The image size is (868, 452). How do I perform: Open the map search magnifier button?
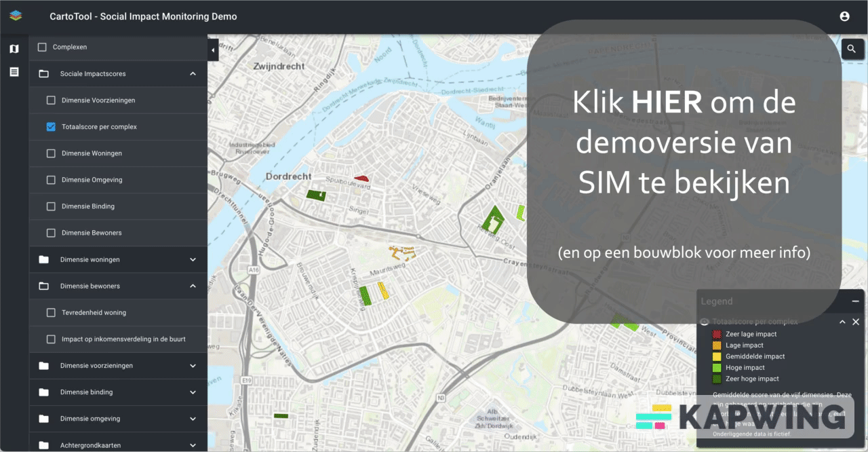(852, 49)
